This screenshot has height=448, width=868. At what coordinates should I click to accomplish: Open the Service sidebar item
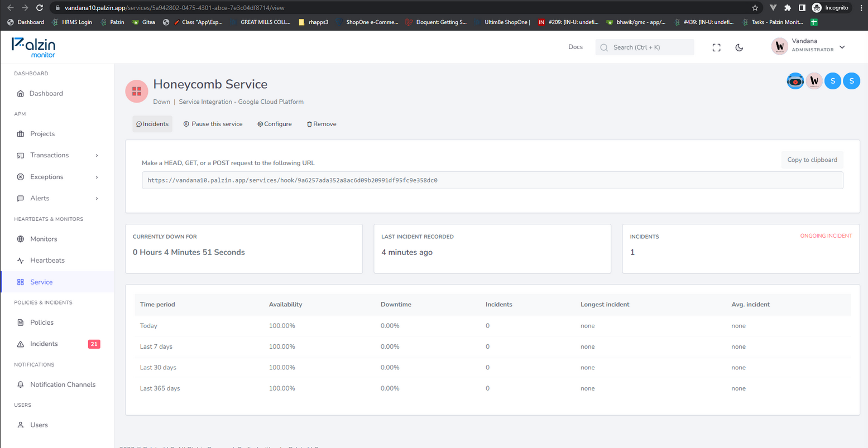click(x=57, y=282)
